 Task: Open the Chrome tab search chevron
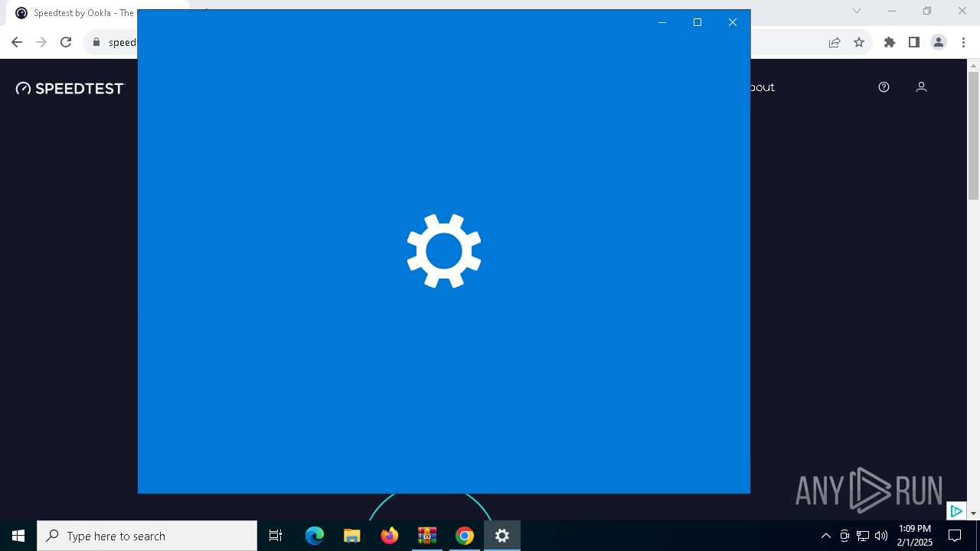point(857,11)
